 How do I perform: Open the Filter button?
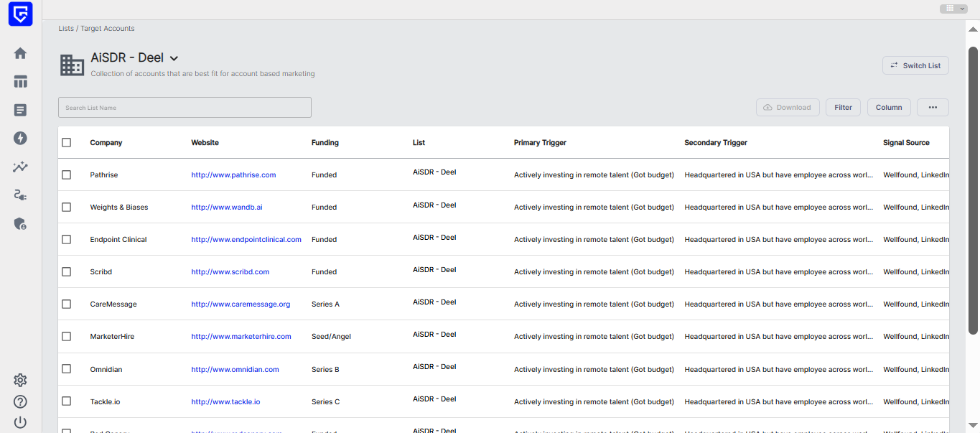[x=843, y=108]
